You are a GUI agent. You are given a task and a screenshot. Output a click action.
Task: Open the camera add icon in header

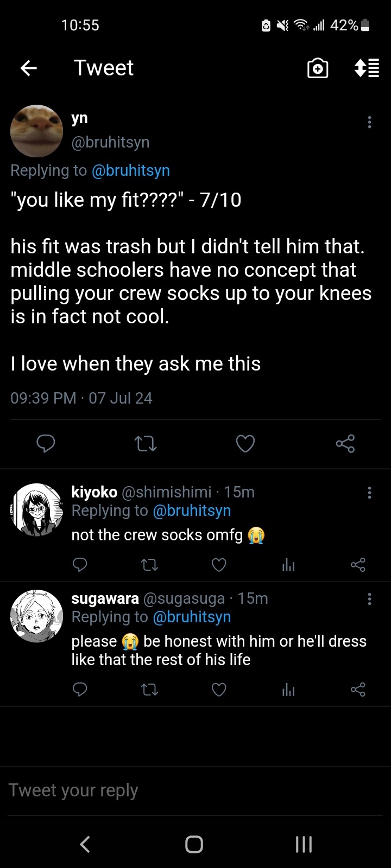[x=318, y=68]
